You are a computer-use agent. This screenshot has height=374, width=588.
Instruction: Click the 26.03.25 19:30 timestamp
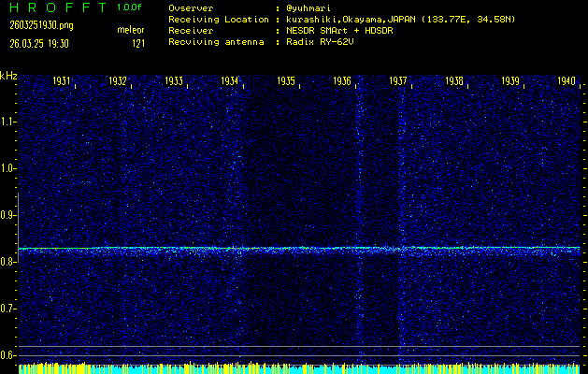35,42
